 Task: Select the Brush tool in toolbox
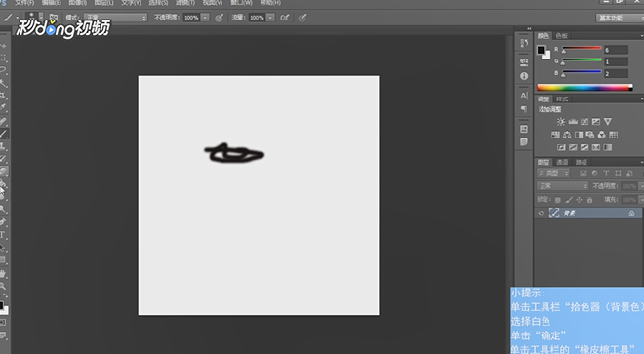(x=3, y=134)
